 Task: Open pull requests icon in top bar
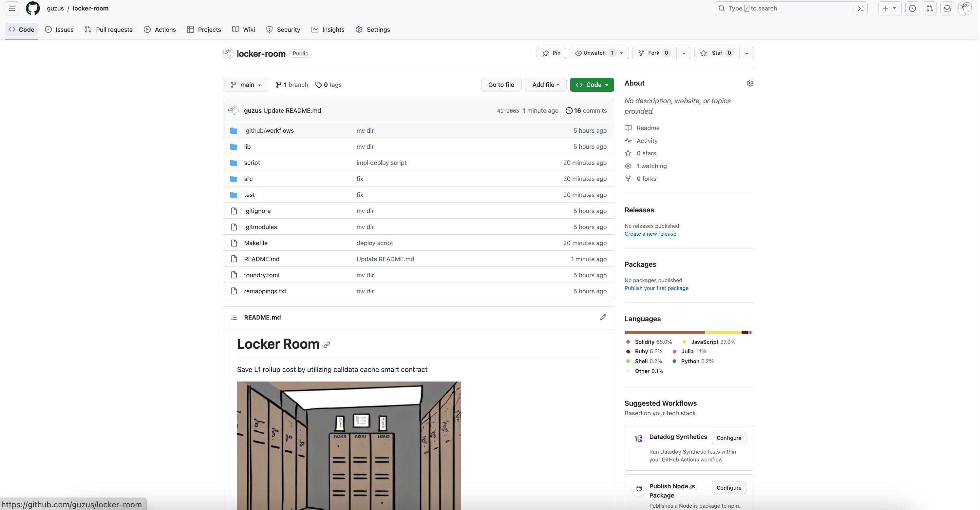[930, 9]
